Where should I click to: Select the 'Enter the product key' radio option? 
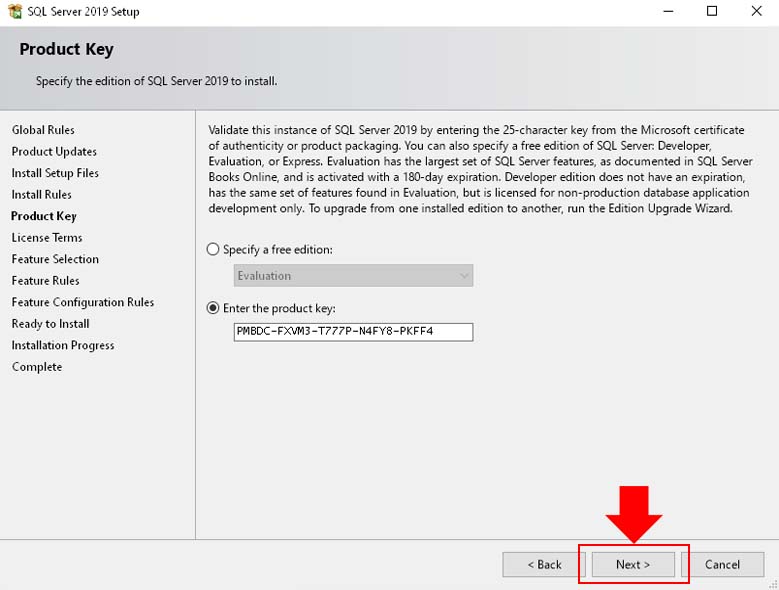click(213, 308)
